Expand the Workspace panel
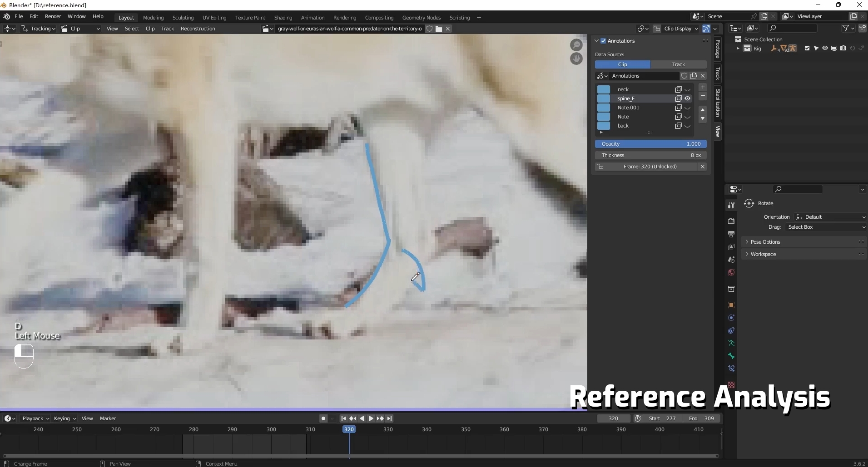Screen dimensions: 868x467 (804, 254)
